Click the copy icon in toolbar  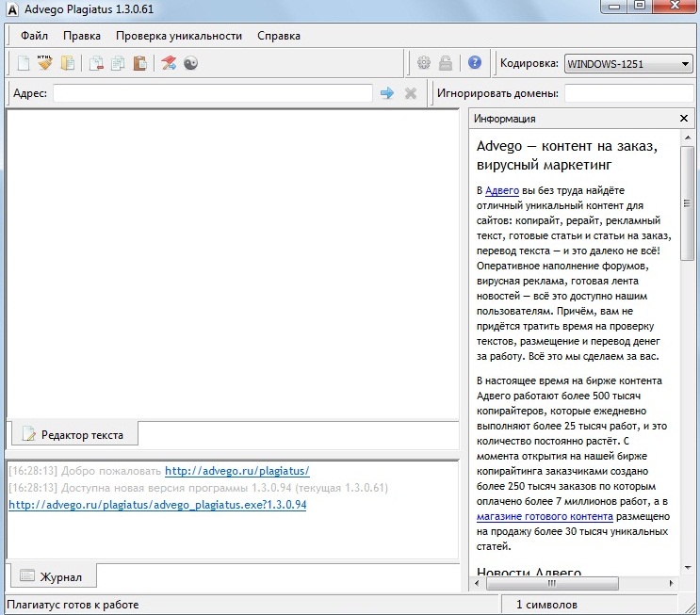pyautogui.click(x=118, y=64)
